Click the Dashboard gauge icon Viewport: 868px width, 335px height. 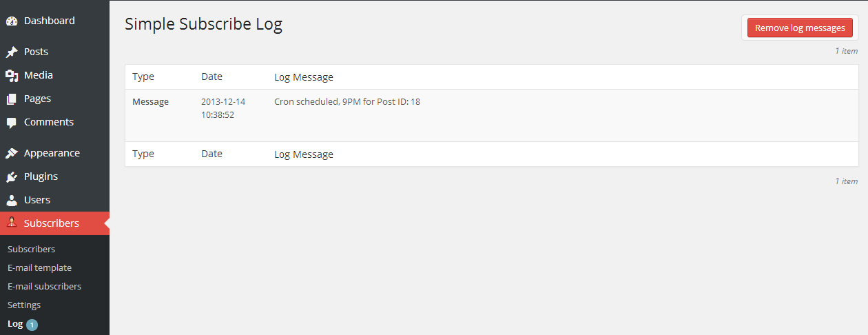click(12, 21)
